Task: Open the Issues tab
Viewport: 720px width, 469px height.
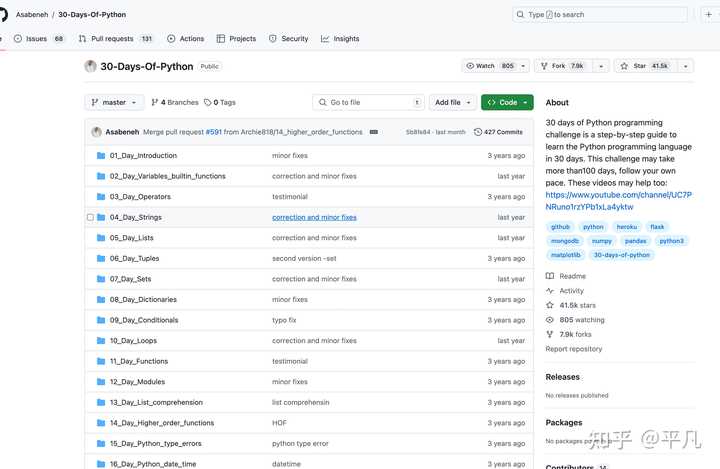Action: tap(39, 39)
